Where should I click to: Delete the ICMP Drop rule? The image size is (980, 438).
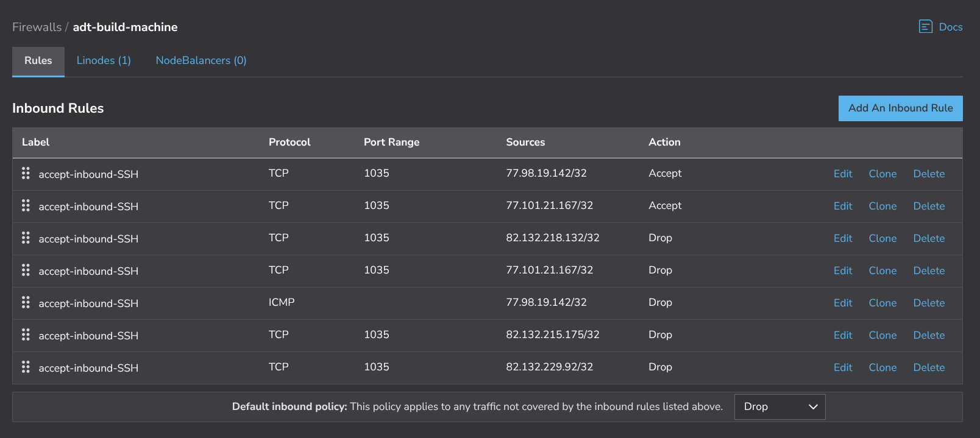click(929, 303)
